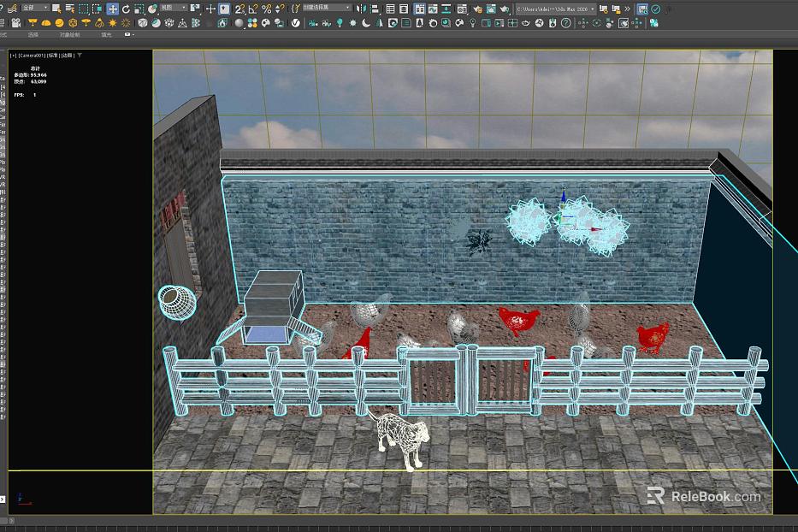Click the bottom scrollbar left arrow
This screenshot has width=798, height=532.
(12, 521)
